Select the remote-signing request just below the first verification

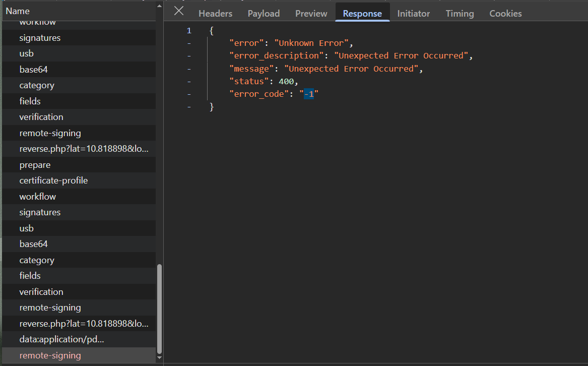click(79, 133)
